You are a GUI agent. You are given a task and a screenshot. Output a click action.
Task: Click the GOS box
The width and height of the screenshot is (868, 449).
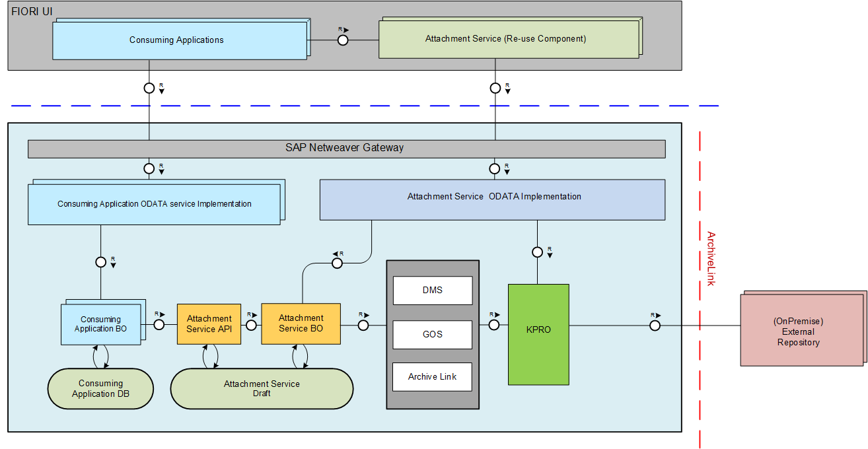click(x=433, y=334)
